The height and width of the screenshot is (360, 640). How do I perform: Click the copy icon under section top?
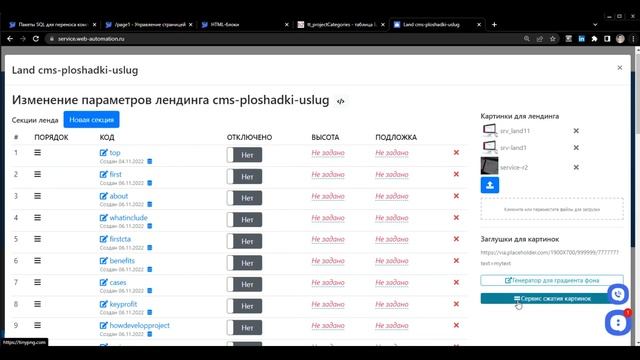click(150, 162)
